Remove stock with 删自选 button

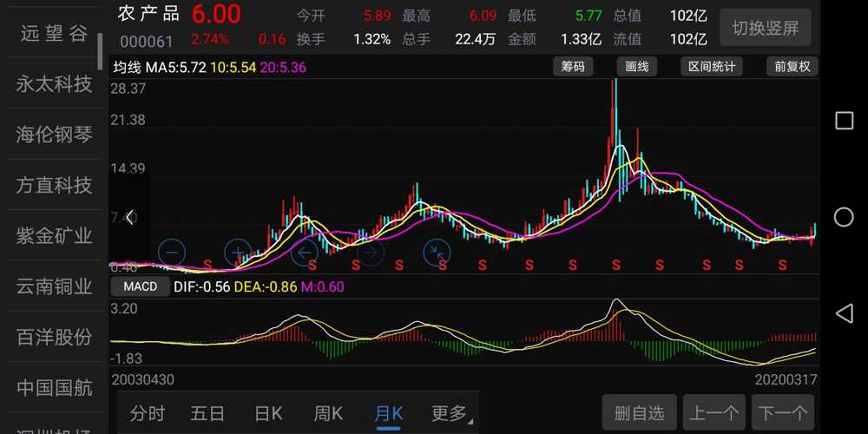(x=640, y=413)
